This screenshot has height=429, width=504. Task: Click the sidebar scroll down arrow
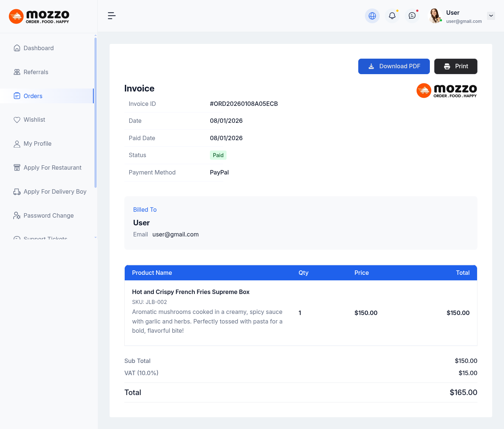coord(96,238)
